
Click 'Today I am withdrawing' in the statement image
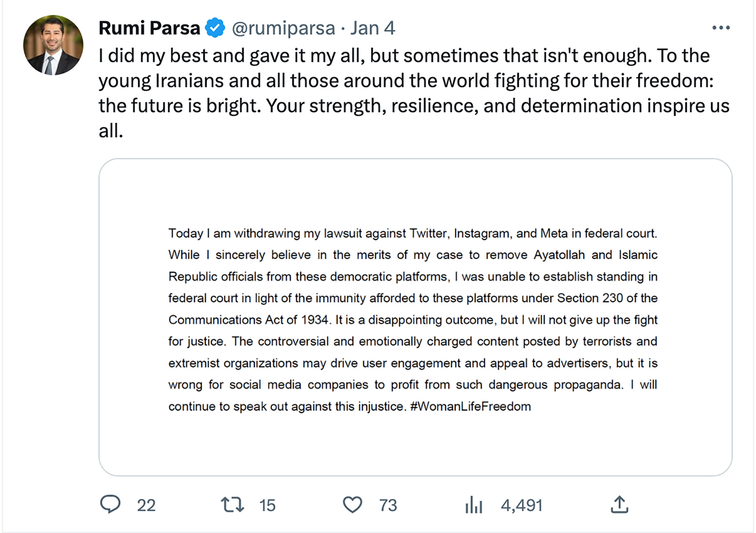(x=234, y=233)
